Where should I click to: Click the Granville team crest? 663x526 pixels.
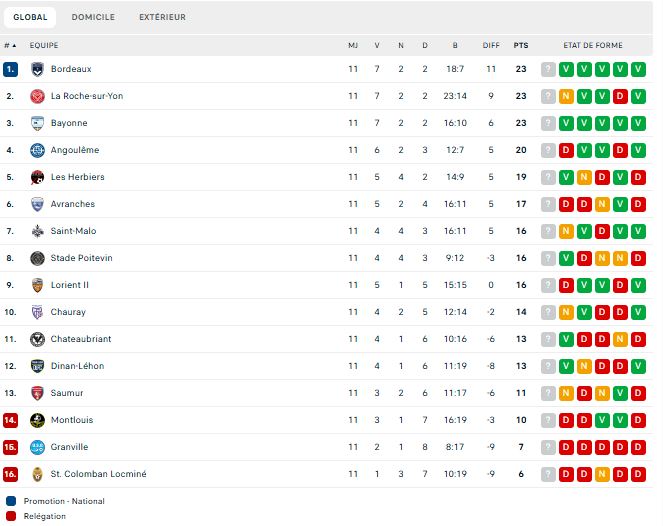(37, 447)
